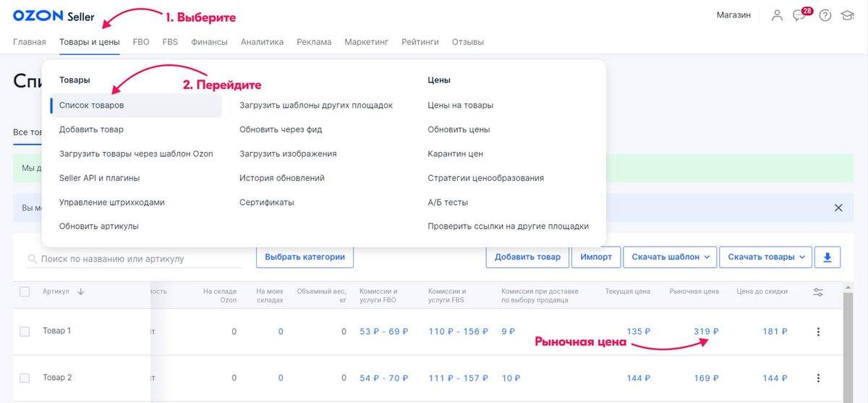Click delivery commission 9 ₽ for Товар 1
The height and width of the screenshot is (403, 868).
pyautogui.click(x=509, y=331)
